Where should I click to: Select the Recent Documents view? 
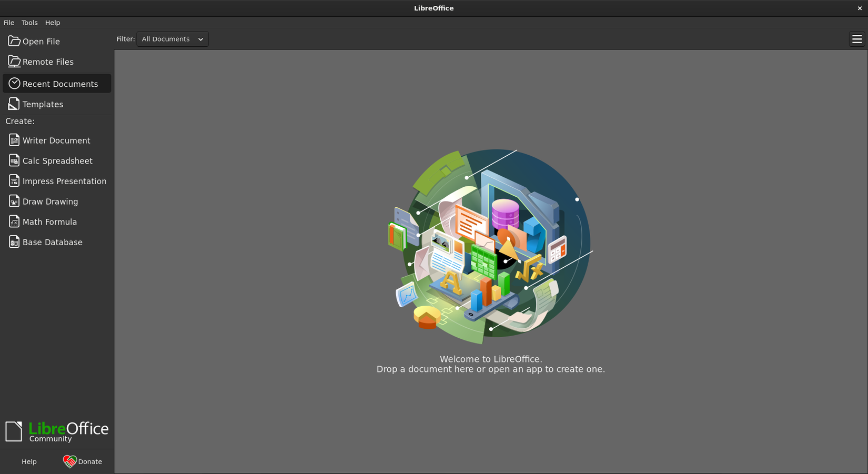tap(60, 83)
